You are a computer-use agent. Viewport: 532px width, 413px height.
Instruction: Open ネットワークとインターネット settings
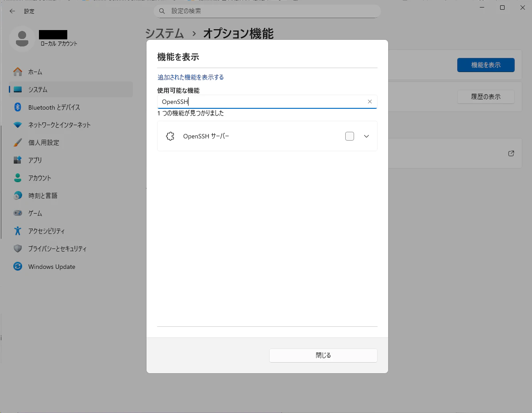[71, 125]
